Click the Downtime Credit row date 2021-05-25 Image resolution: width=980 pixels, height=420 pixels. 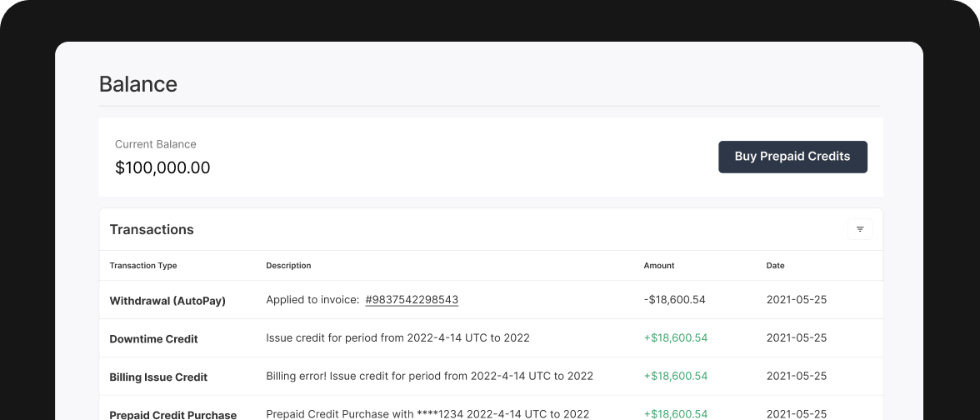point(797,338)
